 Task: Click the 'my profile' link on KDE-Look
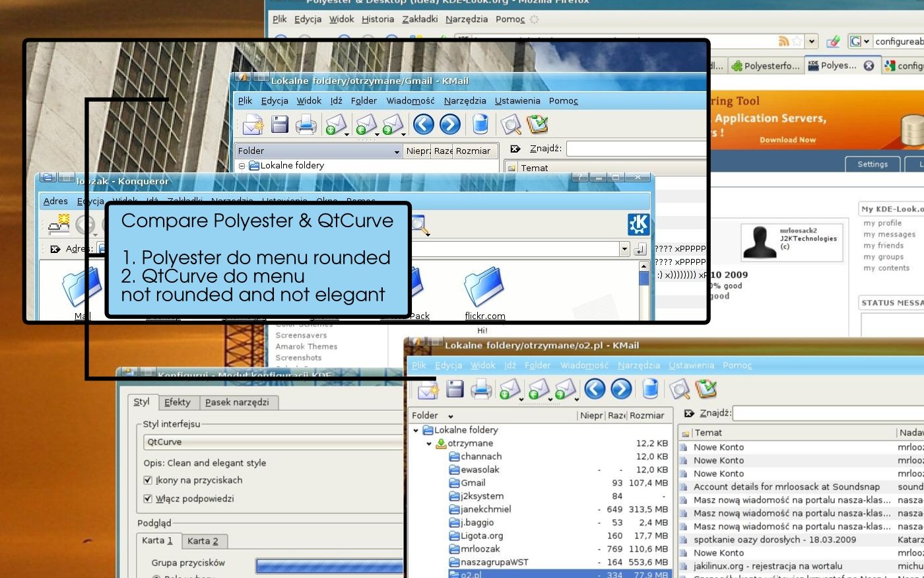click(882, 223)
